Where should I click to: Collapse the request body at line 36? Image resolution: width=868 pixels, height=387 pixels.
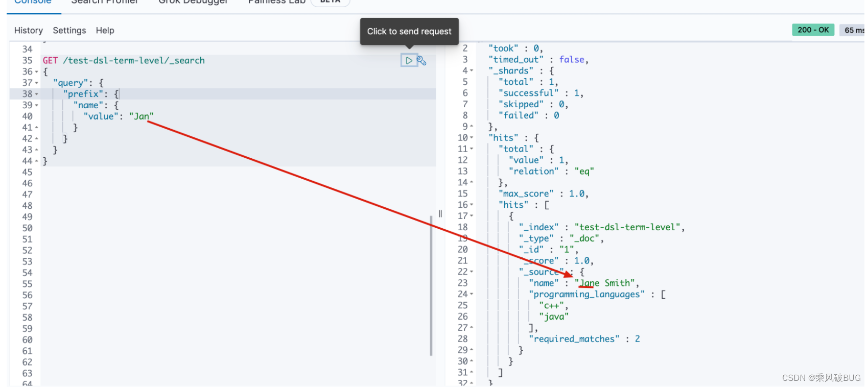(37, 72)
